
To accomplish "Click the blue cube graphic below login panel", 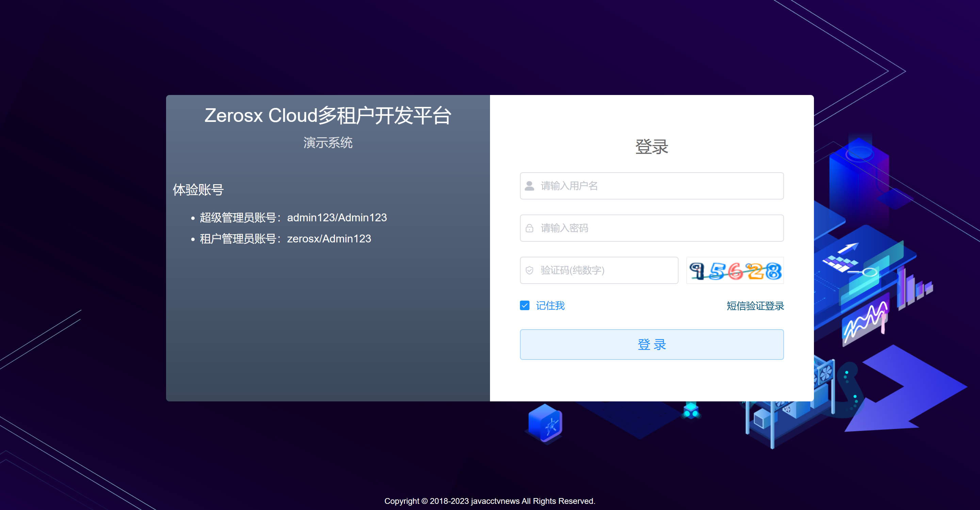I will point(545,424).
